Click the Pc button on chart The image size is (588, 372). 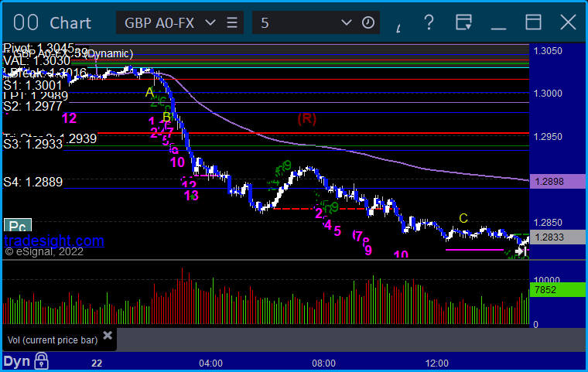(x=18, y=225)
